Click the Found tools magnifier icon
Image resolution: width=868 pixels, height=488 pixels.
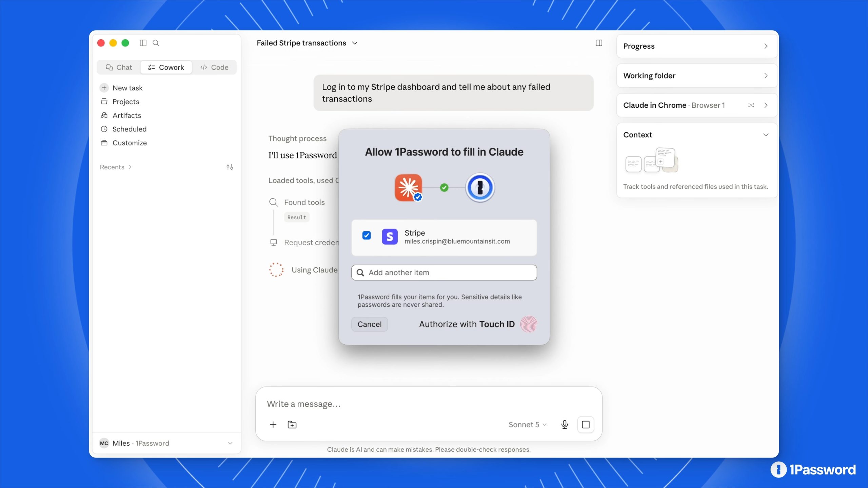coord(273,202)
